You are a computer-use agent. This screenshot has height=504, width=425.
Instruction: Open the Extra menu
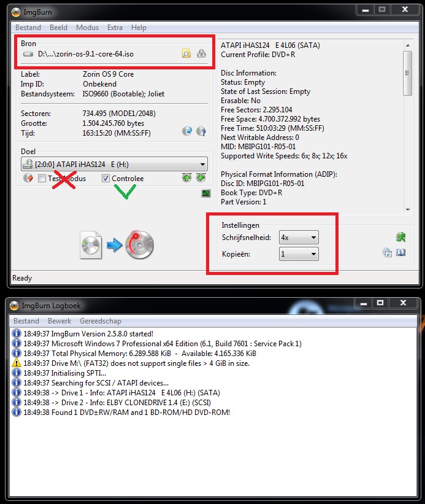tap(115, 28)
